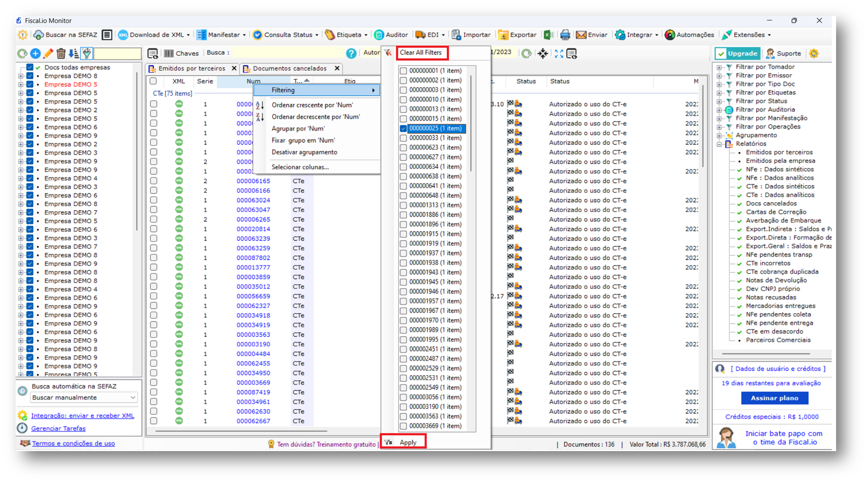Click the Auditor toolbar icon
Image resolution: width=868 pixels, height=483 pixels.
[x=379, y=35]
